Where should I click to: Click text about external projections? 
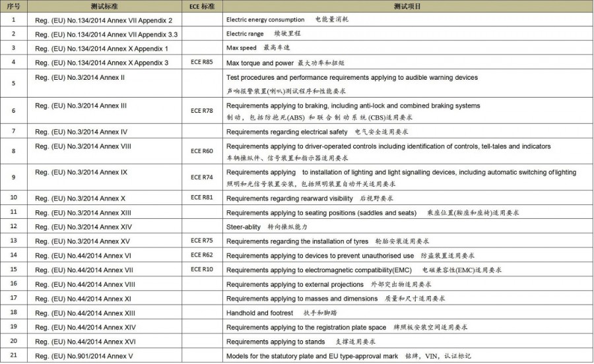pos(295,285)
